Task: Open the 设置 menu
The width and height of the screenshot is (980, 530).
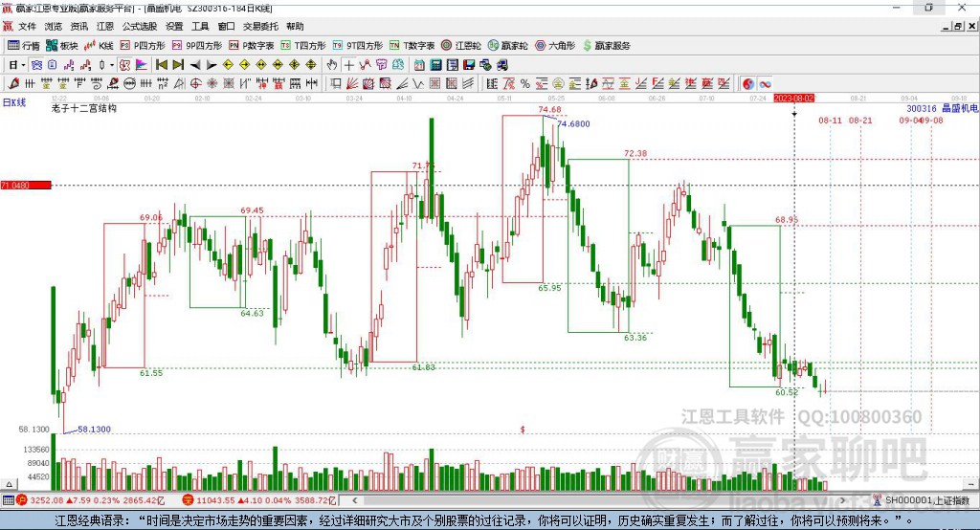Action: (174, 26)
